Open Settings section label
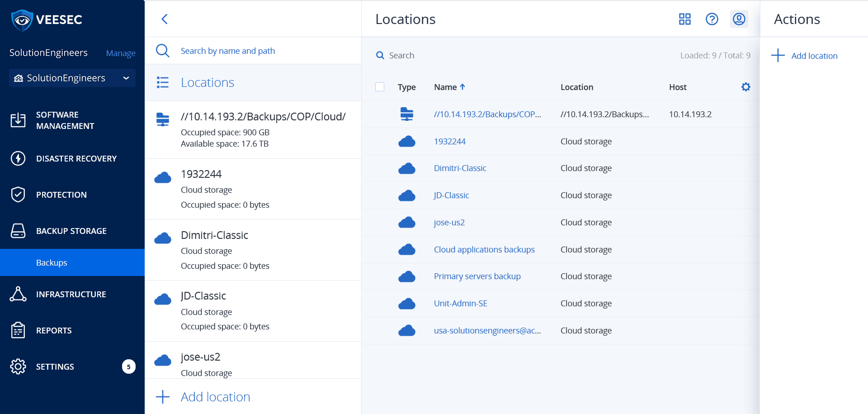The width and height of the screenshot is (868, 414). 55,366
